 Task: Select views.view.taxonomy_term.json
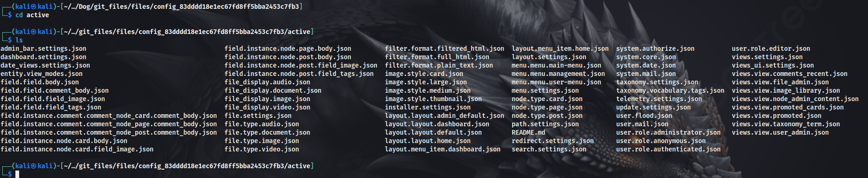(786, 124)
